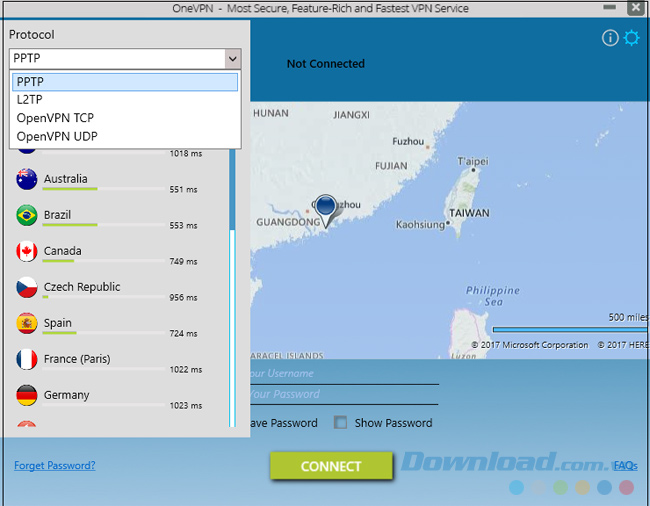Click the Spain flag icon
Viewport: 650px width, 506px height.
click(x=27, y=323)
